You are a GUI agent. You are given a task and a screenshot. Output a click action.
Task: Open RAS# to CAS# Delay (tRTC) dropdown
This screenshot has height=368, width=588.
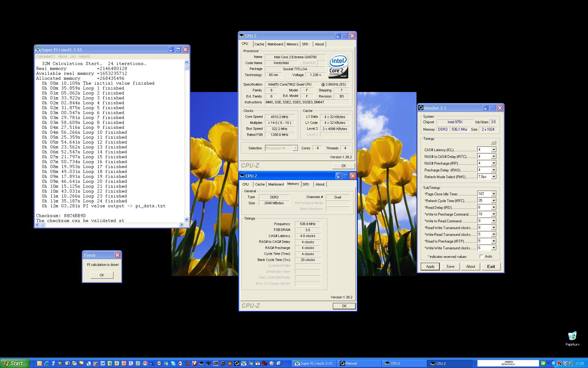[x=494, y=156]
